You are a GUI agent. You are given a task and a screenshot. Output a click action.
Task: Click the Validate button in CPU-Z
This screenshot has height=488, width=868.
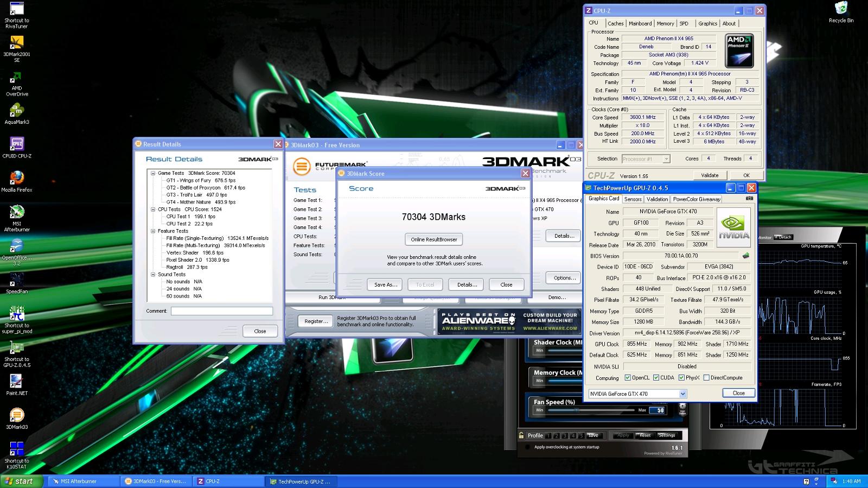click(x=710, y=175)
